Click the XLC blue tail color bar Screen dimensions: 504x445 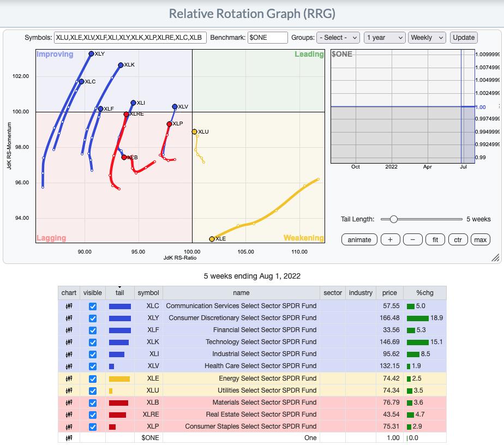point(120,306)
